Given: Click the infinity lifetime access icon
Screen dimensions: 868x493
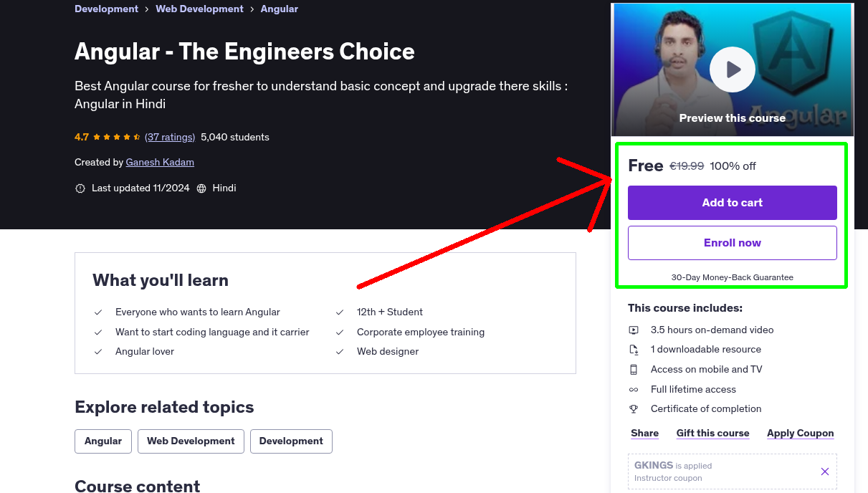Looking at the screenshot, I should (634, 390).
